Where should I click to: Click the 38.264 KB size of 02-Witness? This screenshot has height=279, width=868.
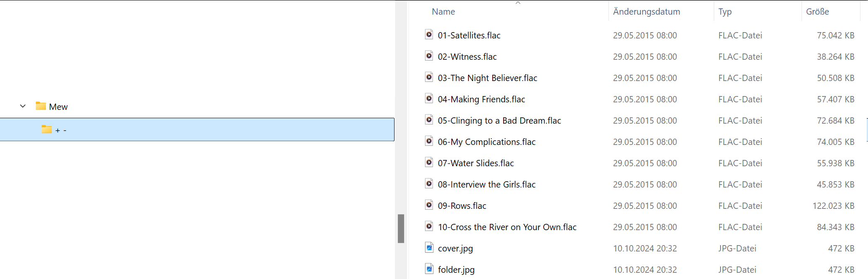coord(835,57)
